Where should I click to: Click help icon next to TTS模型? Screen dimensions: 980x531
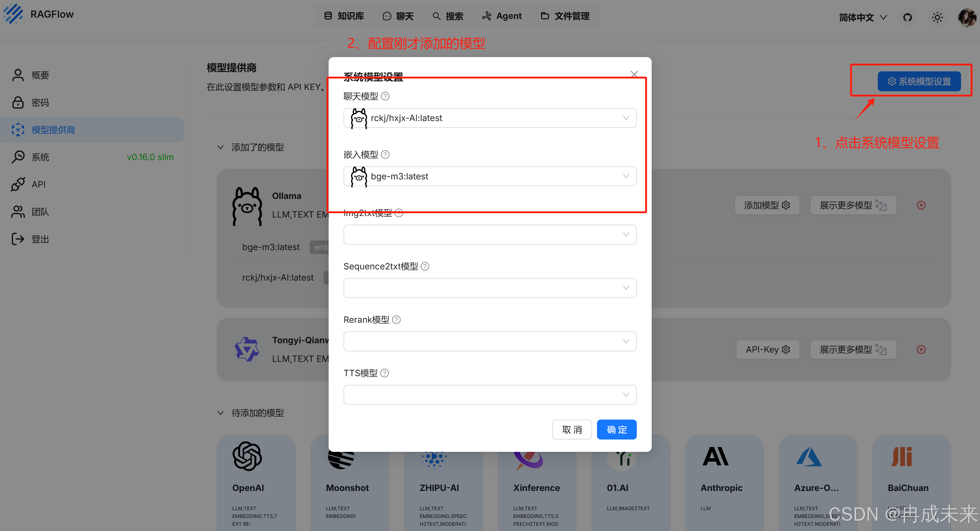[x=385, y=373]
